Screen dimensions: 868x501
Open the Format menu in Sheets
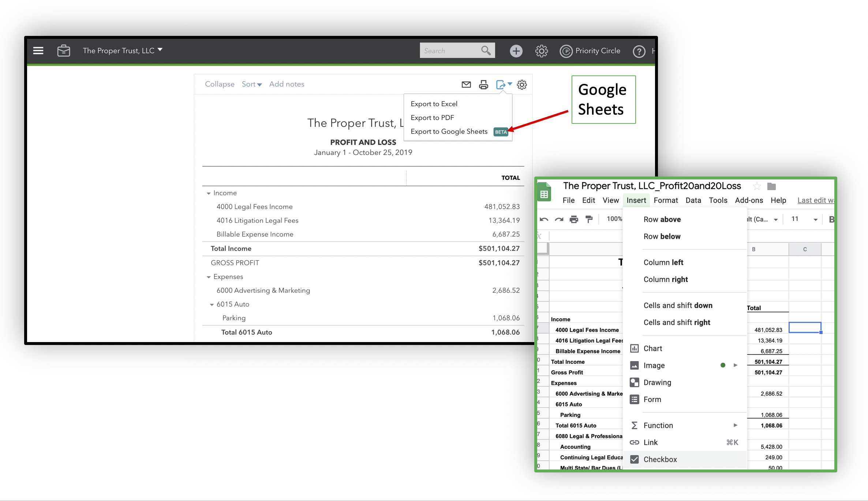pos(666,200)
